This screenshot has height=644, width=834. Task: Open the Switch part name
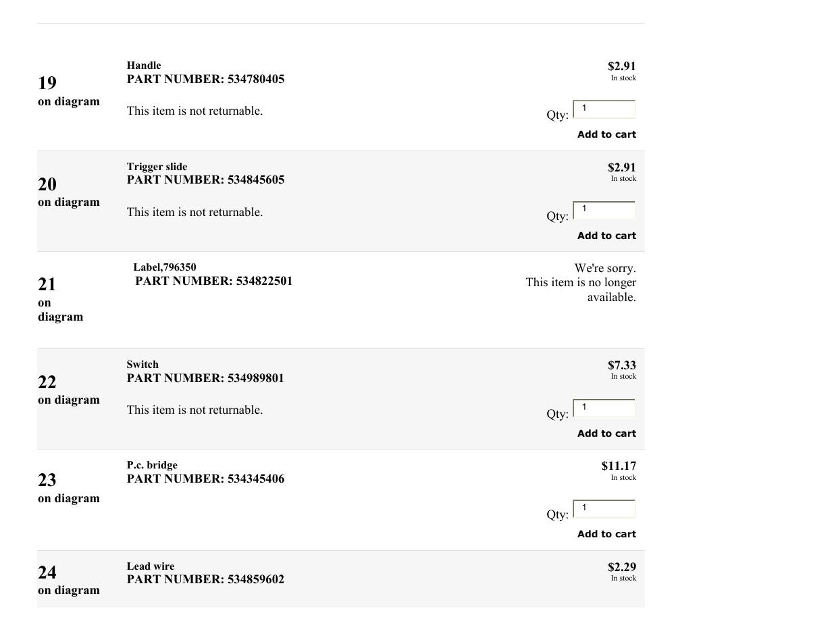[x=142, y=365]
